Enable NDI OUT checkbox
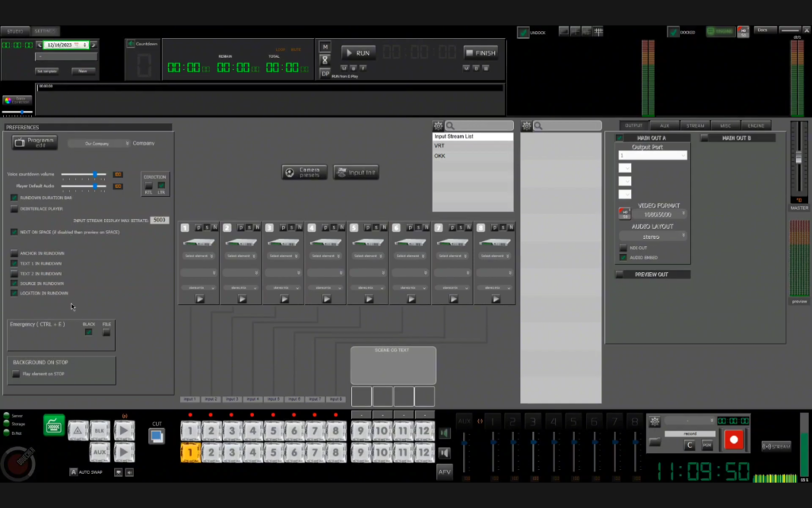Image resolution: width=812 pixels, height=508 pixels. point(623,248)
